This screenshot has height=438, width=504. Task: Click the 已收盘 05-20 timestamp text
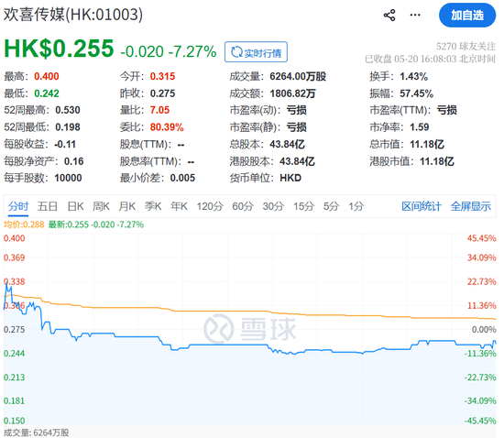(x=430, y=59)
